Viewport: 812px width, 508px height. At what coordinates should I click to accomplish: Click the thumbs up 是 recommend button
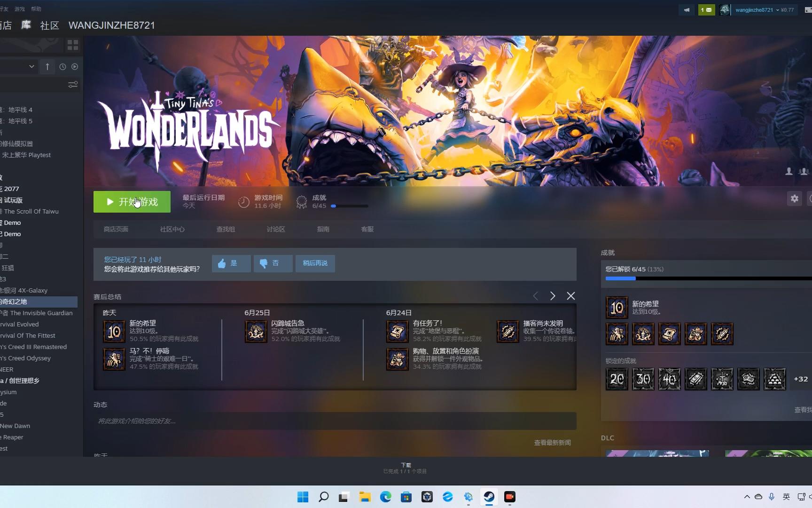click(x=231, y=263)
